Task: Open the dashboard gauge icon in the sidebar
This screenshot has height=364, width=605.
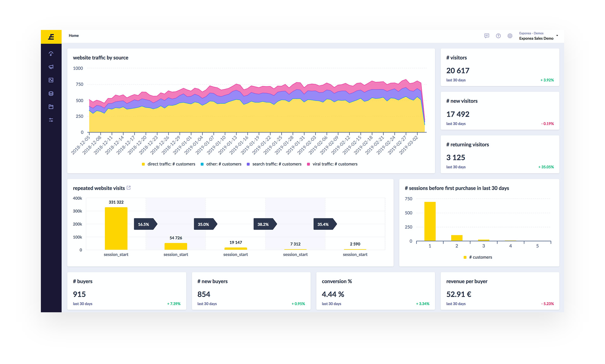Action: click(51, 54)
